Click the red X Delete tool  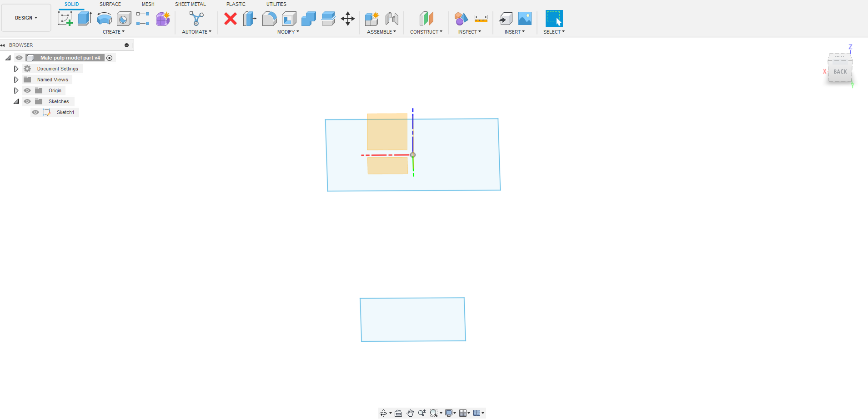point(231,19)
